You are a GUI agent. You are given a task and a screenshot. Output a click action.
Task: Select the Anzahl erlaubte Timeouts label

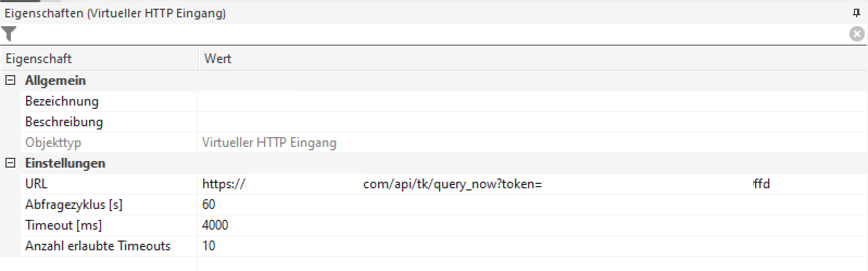tap(98, 246)
